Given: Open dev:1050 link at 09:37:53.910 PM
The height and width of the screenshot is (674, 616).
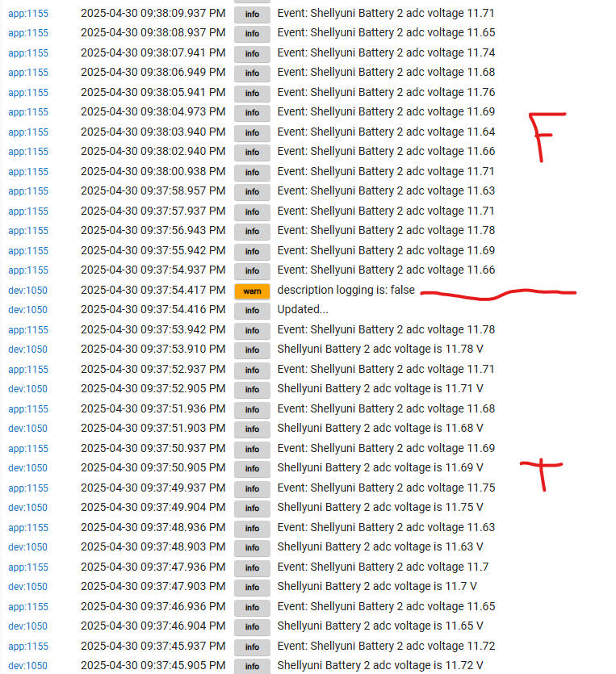Looking at the screenshot, I should (28, 350).
